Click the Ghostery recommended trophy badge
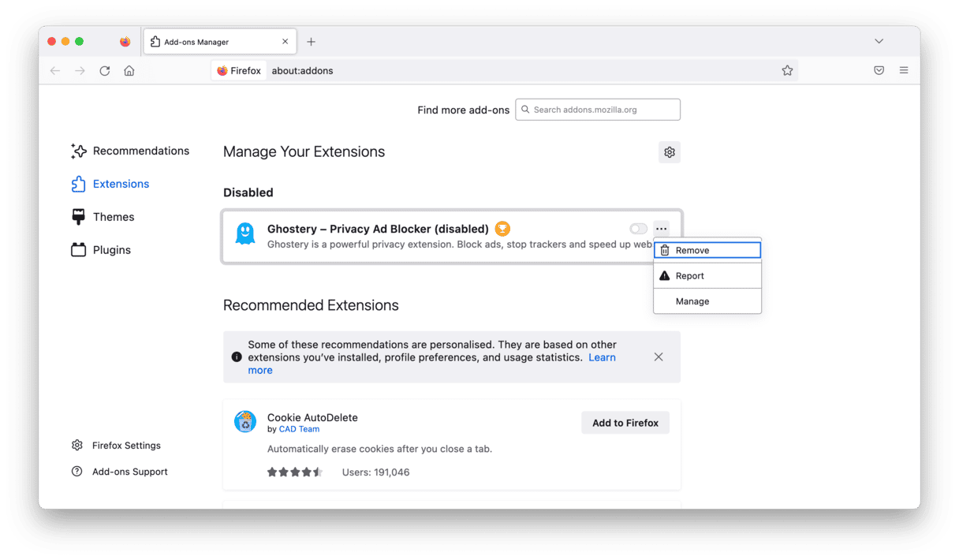Screen dimensions: 959x560 [x=502, y=229]
